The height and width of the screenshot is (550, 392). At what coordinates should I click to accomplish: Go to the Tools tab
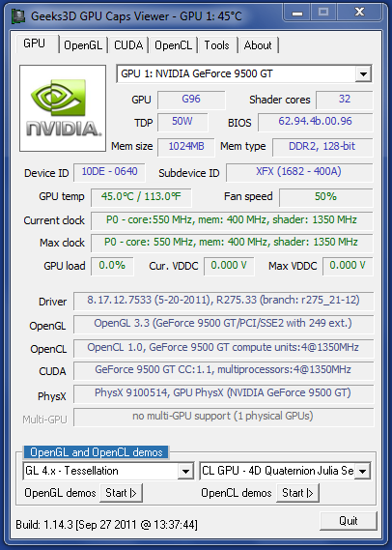217,45
